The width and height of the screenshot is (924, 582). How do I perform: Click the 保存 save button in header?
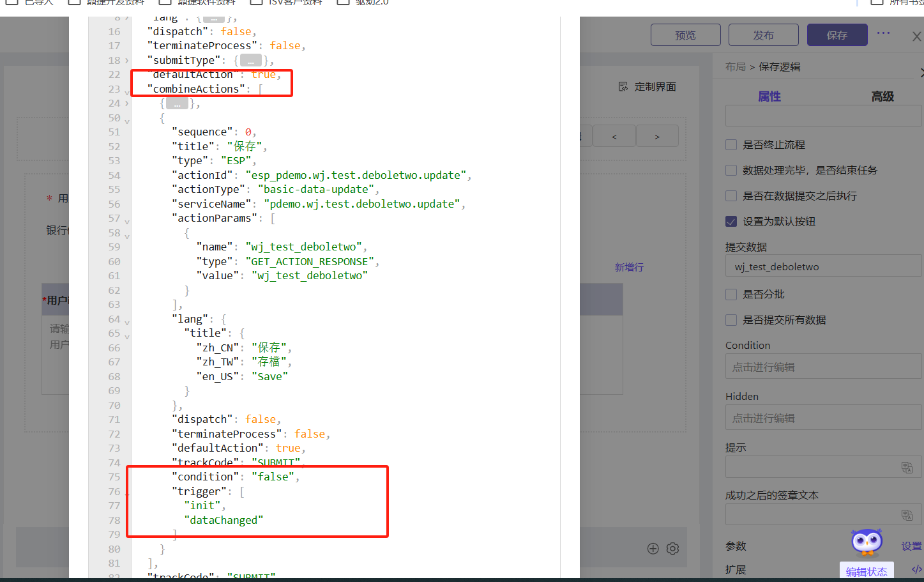837,35
